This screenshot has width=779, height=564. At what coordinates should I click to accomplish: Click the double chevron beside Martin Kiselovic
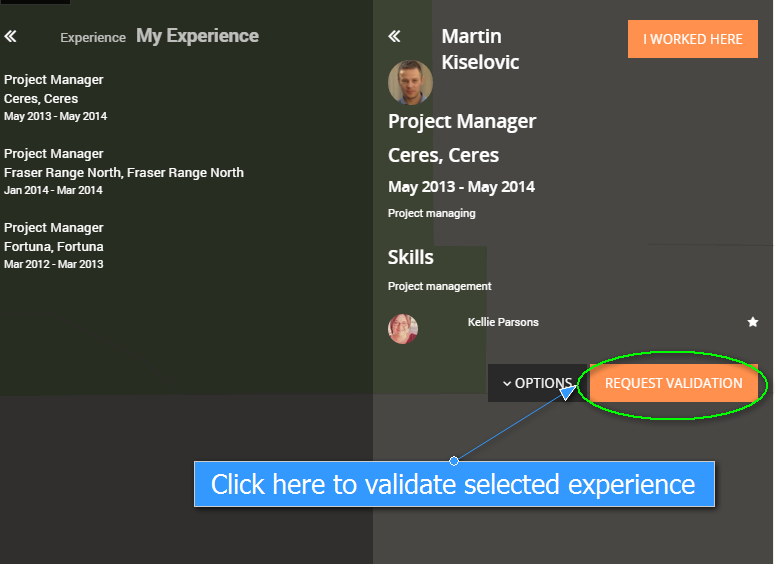(x=394, y=37)
